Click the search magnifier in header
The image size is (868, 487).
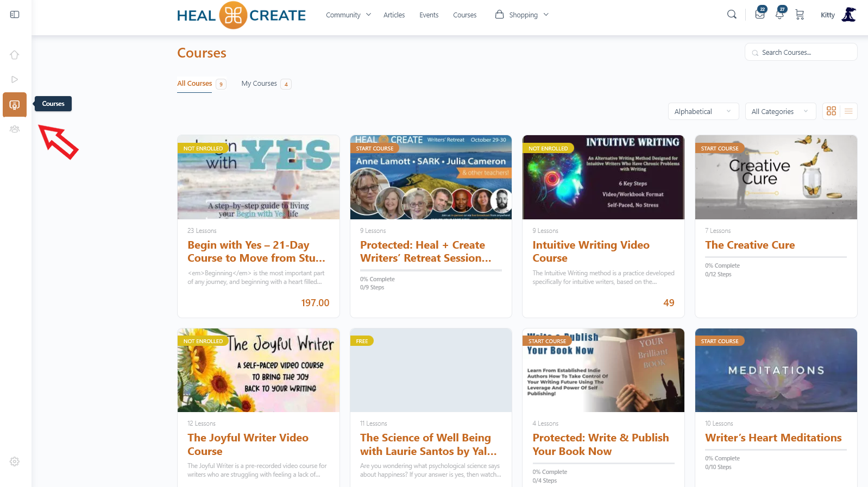[x=732, y=15]
